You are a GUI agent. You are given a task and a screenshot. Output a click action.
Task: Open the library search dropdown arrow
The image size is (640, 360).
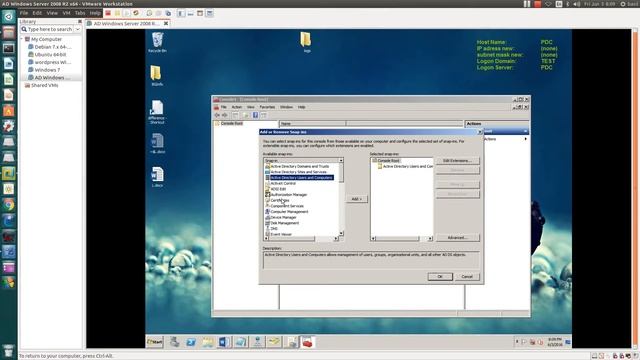coord(78,29)
